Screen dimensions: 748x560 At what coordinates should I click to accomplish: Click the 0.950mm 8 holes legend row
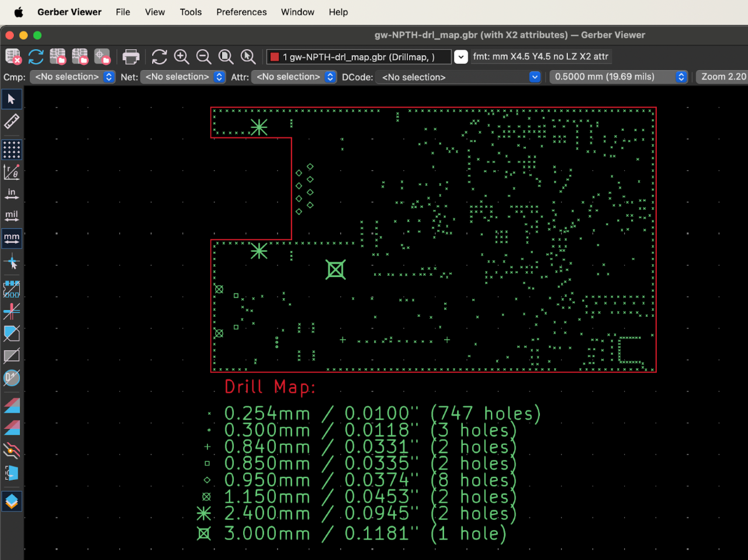[361, 480]
